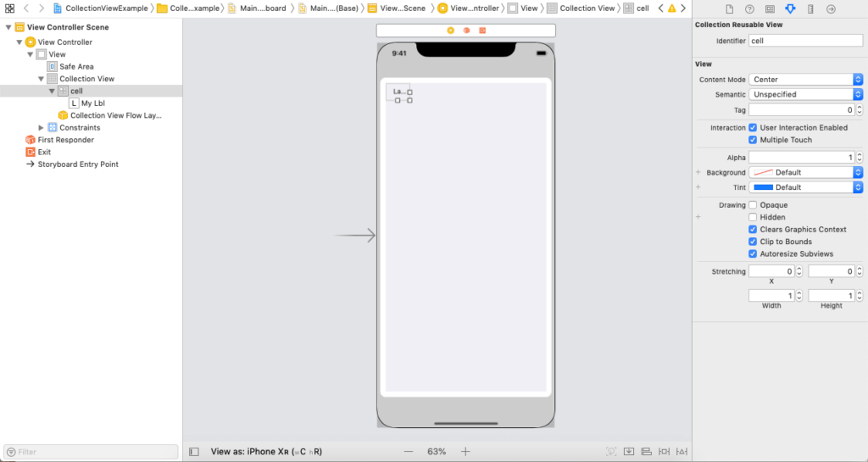Open the Connections inspector tab
This screenshot has height=462, width=868.
coord(831,8)
